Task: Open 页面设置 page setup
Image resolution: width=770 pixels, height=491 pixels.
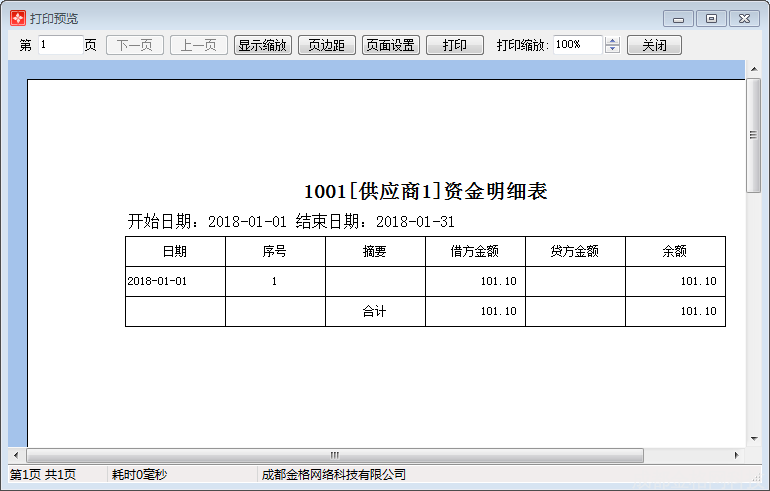Action: click(390, 45)
